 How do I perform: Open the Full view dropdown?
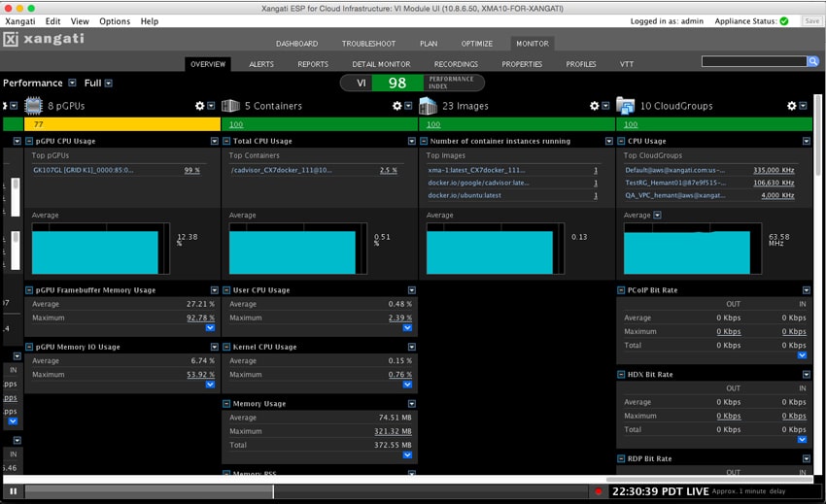(x=109, y=84)
